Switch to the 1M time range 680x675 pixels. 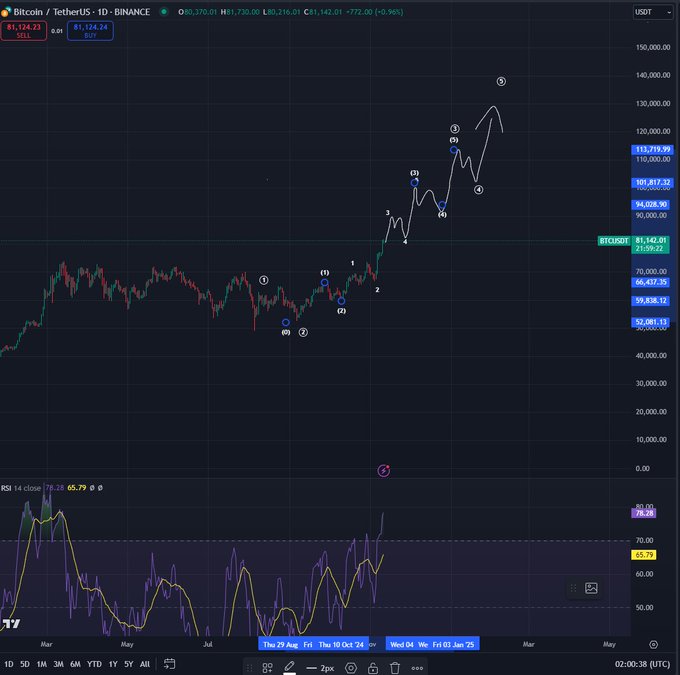point(42,664)
